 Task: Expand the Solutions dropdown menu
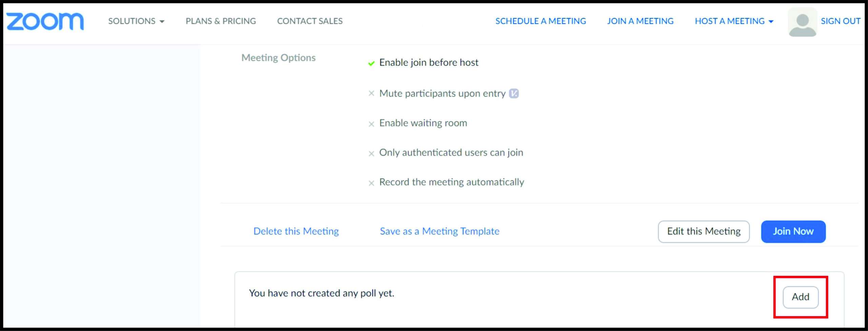(x=136, y=21)
